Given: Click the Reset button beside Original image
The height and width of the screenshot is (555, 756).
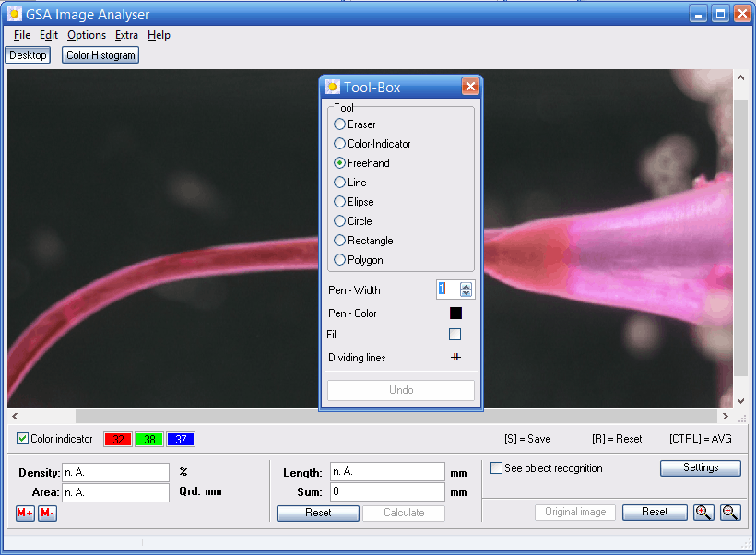Looking at the screenshot, I should point(655,512).
